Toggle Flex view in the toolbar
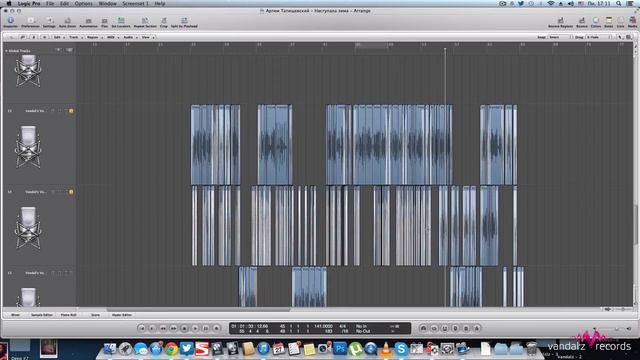Image resolution: width=640 pixels, height=360 pixels. pyautogui.click(x=104, y=22)
